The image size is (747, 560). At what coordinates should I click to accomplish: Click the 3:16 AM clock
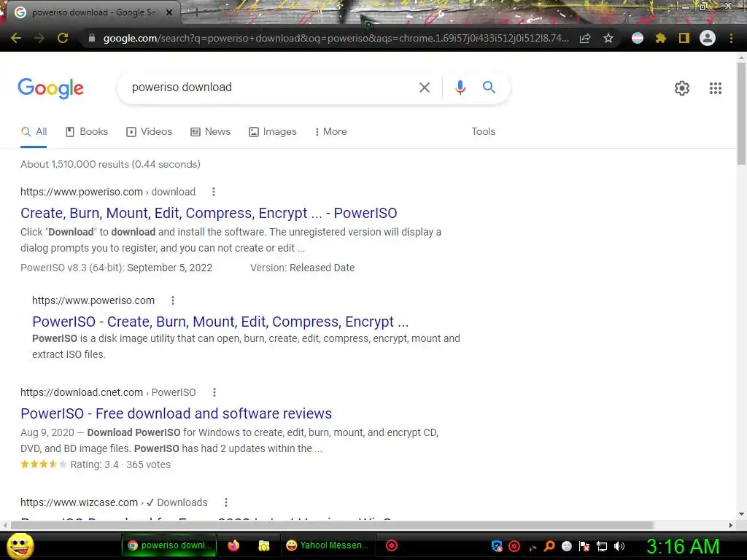point(683,547)
